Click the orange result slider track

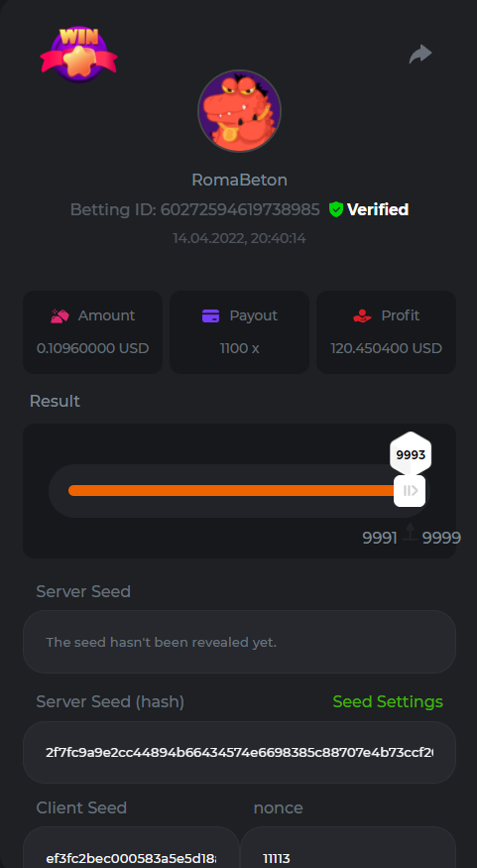232,490
